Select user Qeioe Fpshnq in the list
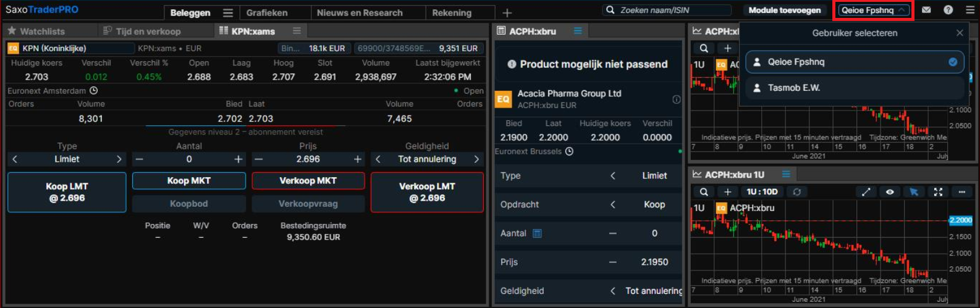This screenshot has width=980, height=308. [855, 62]
